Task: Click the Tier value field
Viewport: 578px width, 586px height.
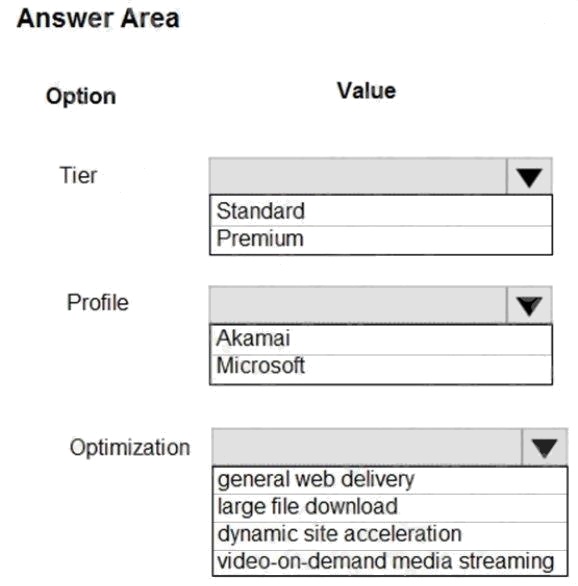Action: pos(358,176)
